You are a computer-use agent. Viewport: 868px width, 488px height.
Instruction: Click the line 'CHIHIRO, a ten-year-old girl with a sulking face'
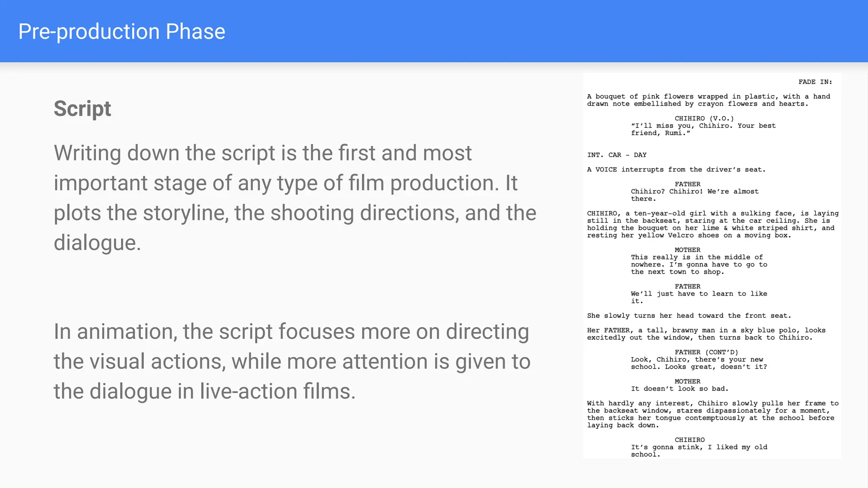click(713, 225)
